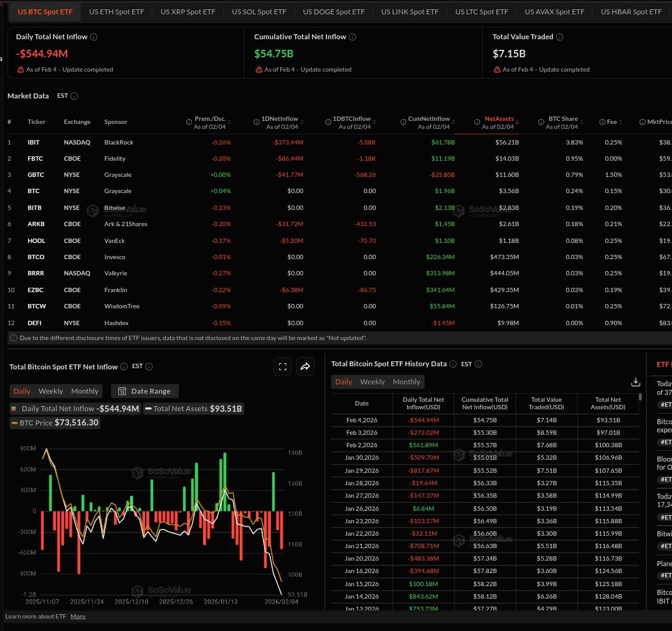672x631 pixels.
Task: Select Weekly view in the chart panel
Action: [x=50, y=391]
